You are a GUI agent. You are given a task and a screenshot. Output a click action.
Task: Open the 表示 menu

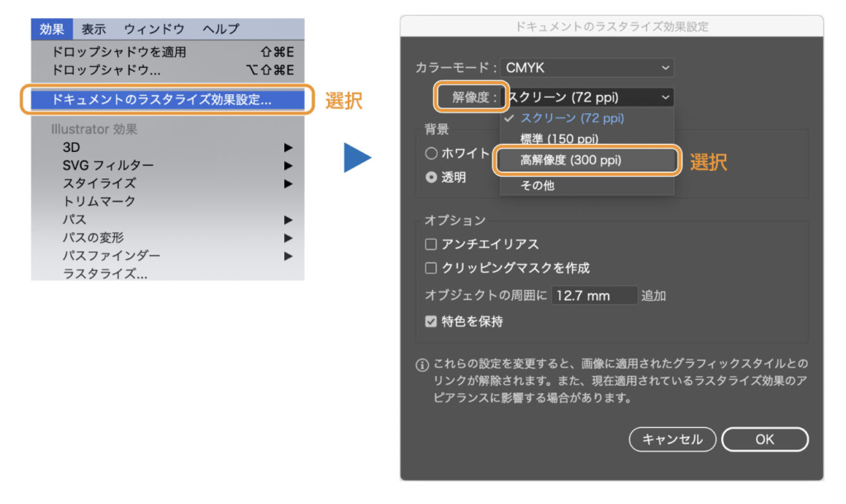(93, 29)
